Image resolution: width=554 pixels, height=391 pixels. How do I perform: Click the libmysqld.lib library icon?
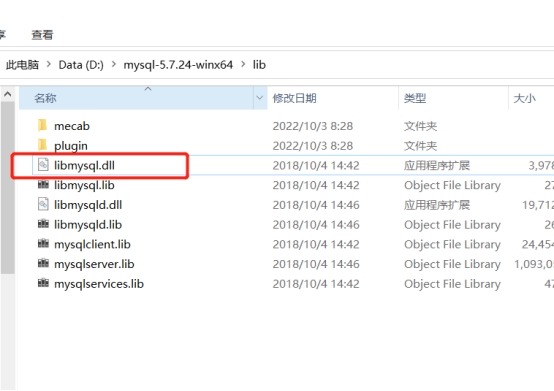(x=43, y=224)
